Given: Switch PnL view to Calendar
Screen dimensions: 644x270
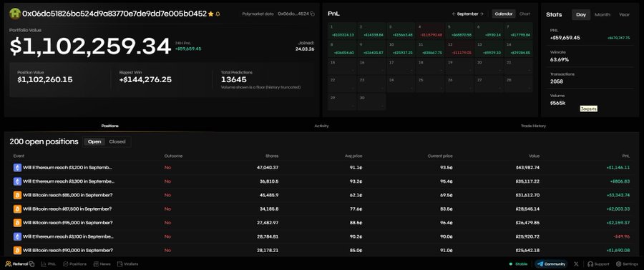Looking at the screenshot, I should (x=504, y=14).
